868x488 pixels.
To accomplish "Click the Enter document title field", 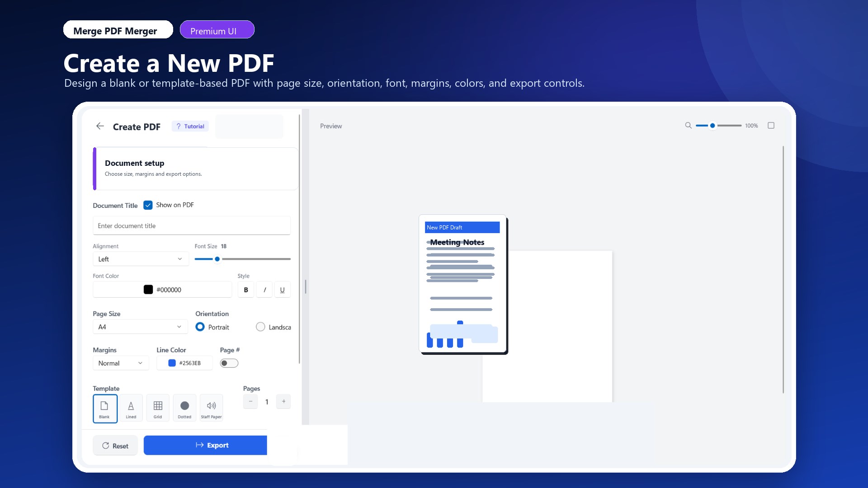I will pyautogui.click(x=192, y=225).
